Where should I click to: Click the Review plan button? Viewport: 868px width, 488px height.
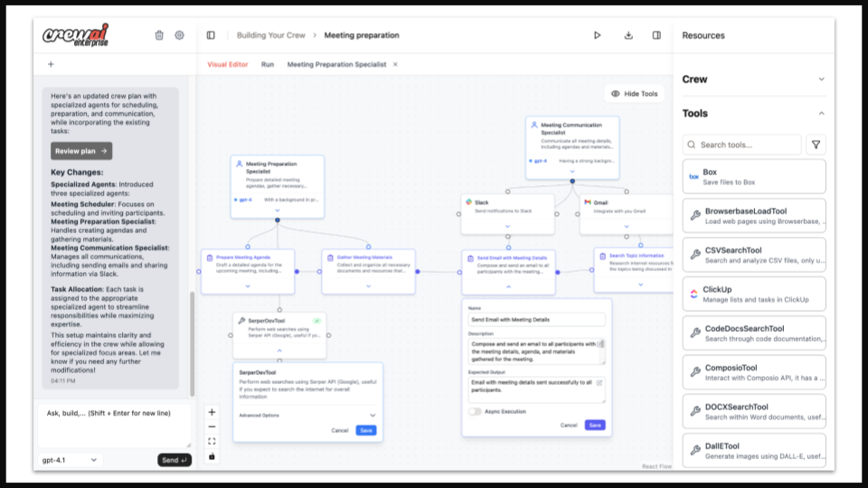(81, 151)
